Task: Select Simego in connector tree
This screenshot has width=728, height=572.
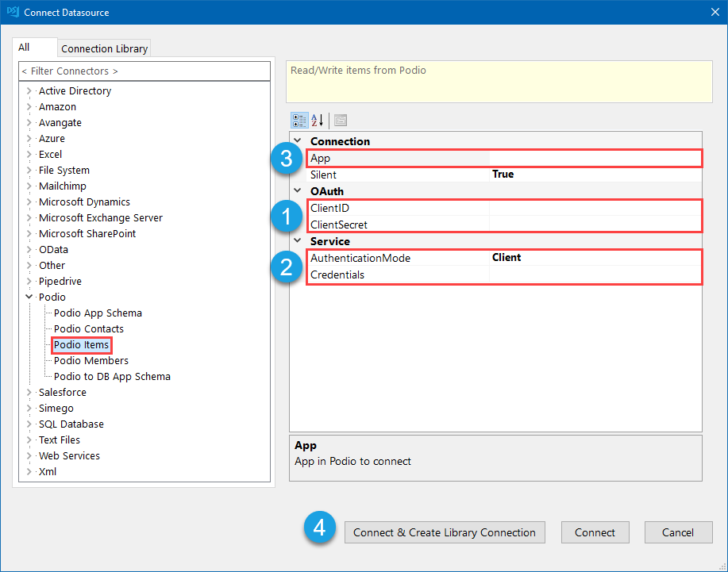Action: coord(56,409)
